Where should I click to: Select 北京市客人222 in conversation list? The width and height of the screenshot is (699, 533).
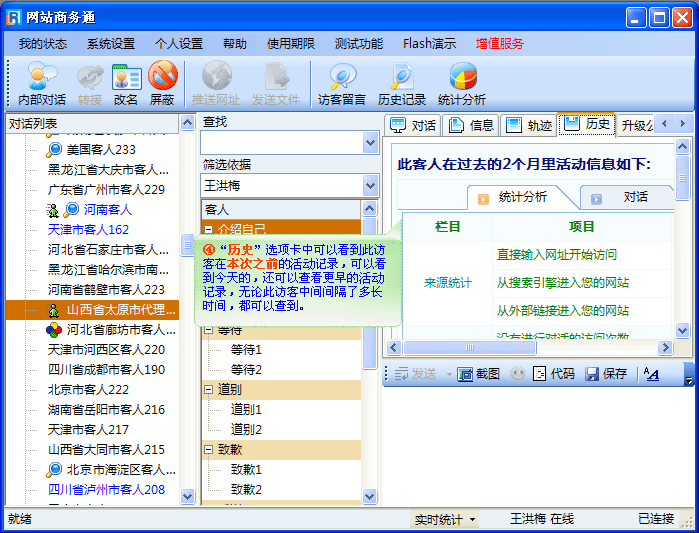coord(88,389)
